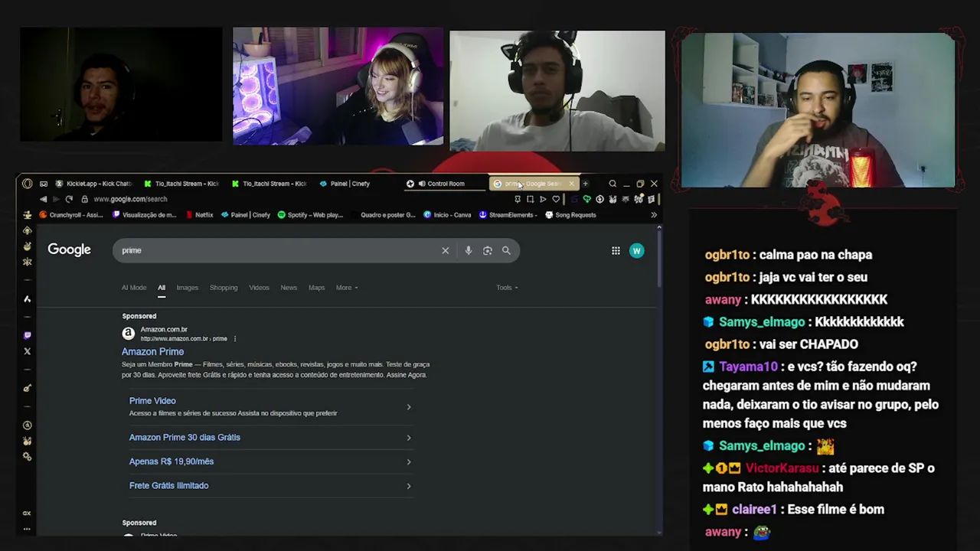Click the Amazon favicon in sponsored result
The height and width of the screenshot is (551, 980).
(129, 333)
